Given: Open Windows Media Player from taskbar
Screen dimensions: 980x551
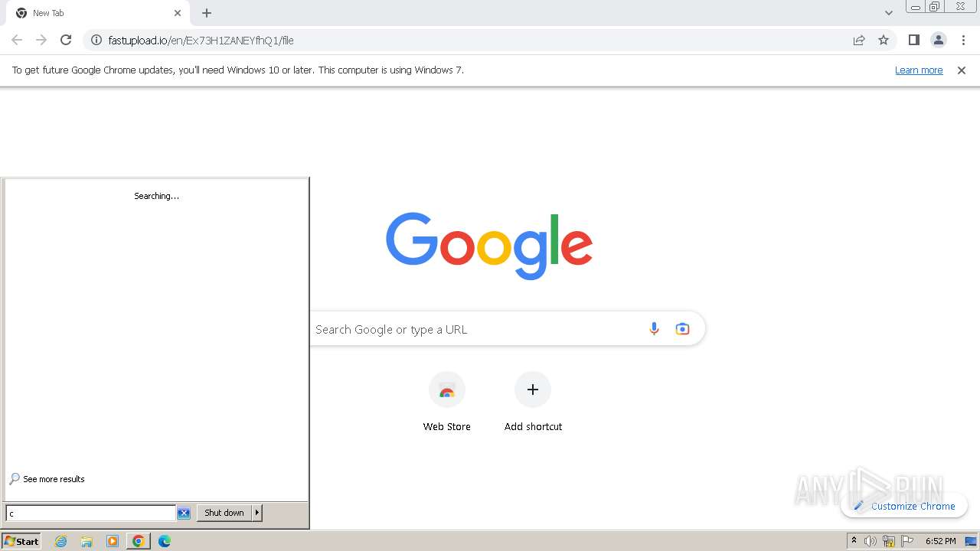Looking at the screenshot, I should tap(113, 541).
